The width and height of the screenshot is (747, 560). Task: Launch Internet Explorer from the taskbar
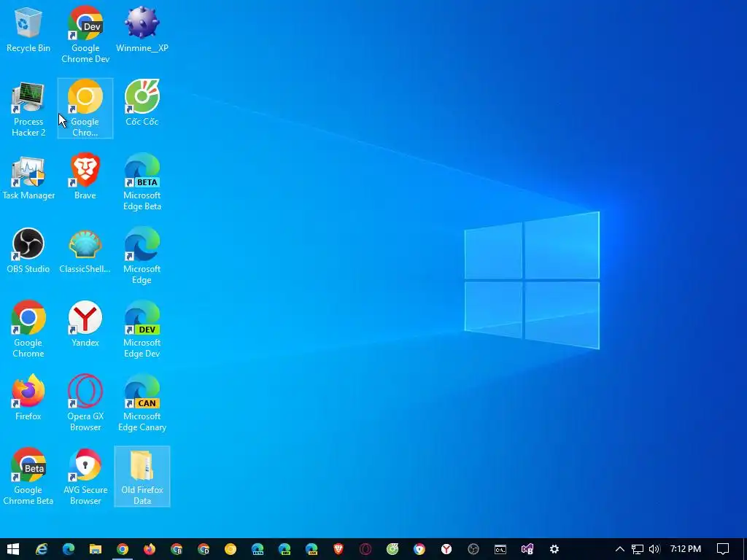(x=42, y=549)
